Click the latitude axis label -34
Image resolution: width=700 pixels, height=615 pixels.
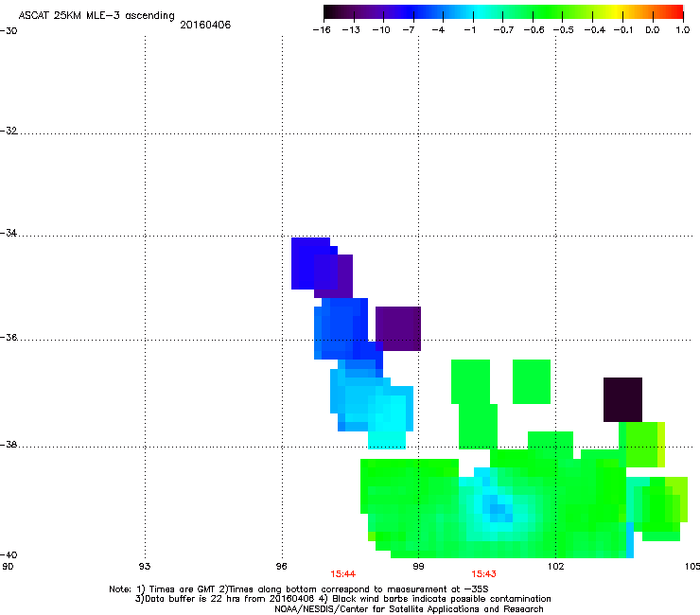(9, 233)
